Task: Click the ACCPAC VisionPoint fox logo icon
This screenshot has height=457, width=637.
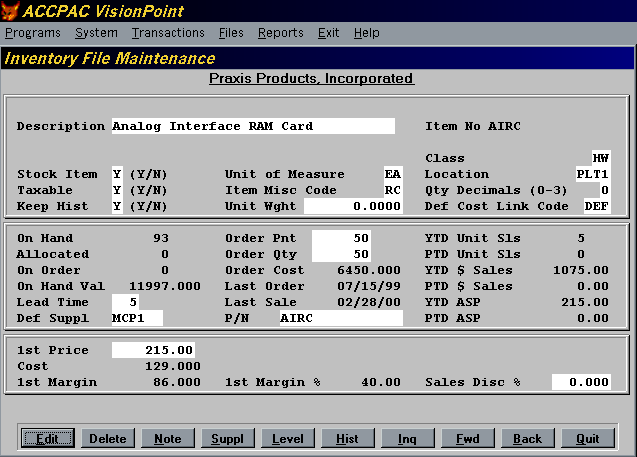Action: coord(10,11)
